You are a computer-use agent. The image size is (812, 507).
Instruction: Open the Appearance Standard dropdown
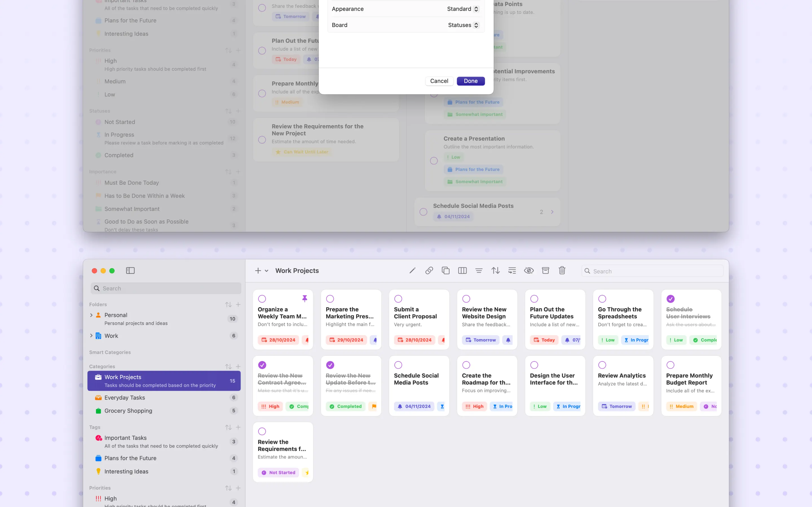(463, 9)
